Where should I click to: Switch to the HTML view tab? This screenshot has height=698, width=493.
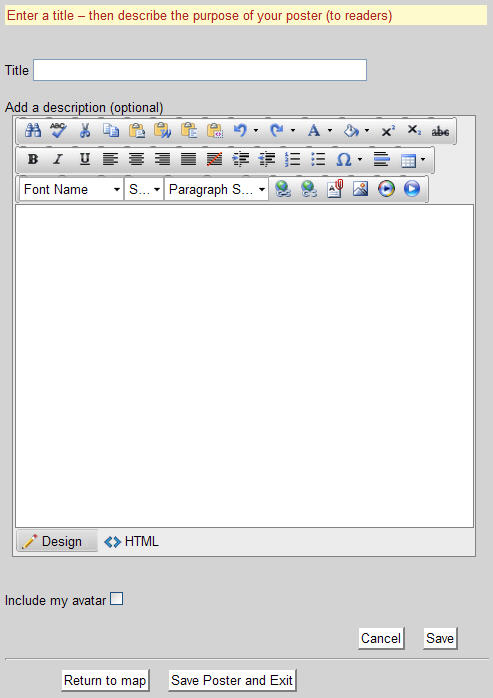click(x=131, y=542)
